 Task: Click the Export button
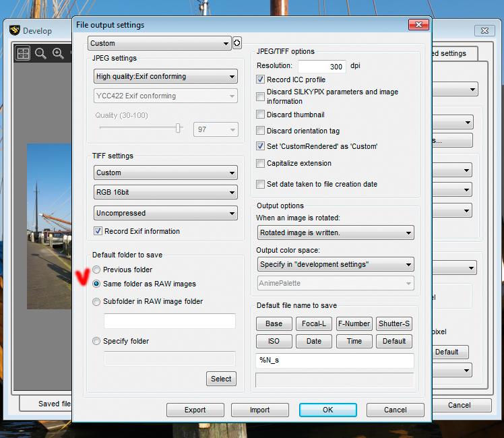195,410
